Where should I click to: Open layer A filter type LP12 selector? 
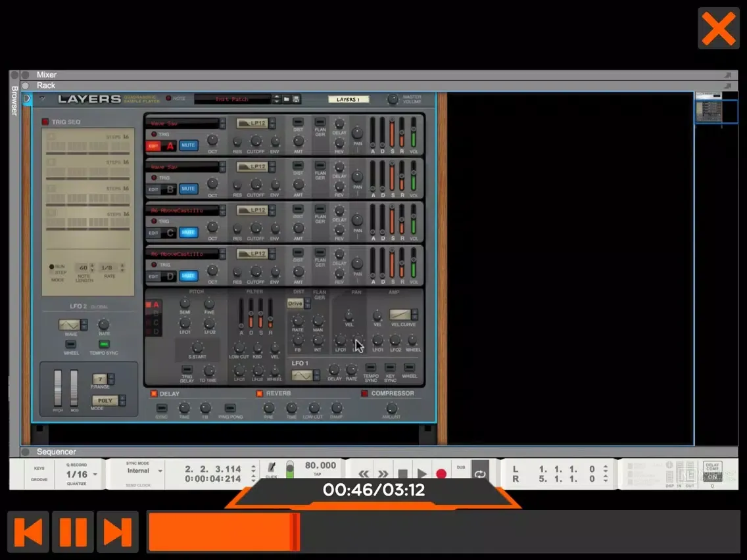256,124
